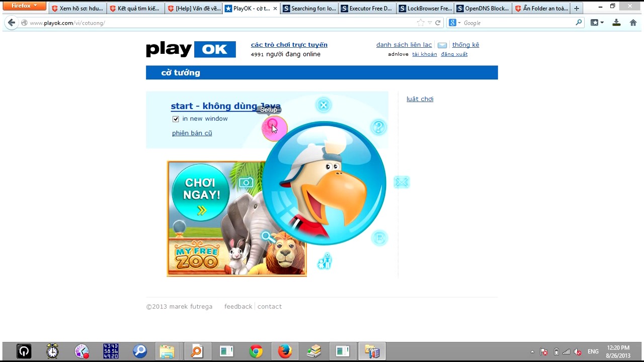644x362 pixels.
Task: Bookmark this page with the star icon
Action: pyautogui.click(x=421, y=23)
